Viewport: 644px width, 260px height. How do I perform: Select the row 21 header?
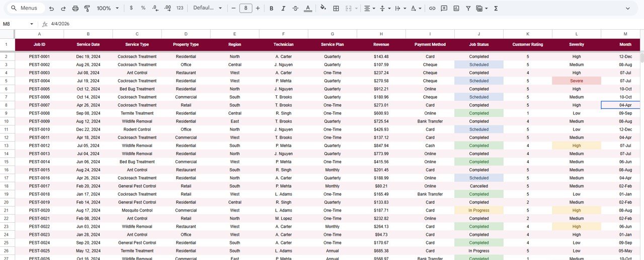tap(7, 210)
